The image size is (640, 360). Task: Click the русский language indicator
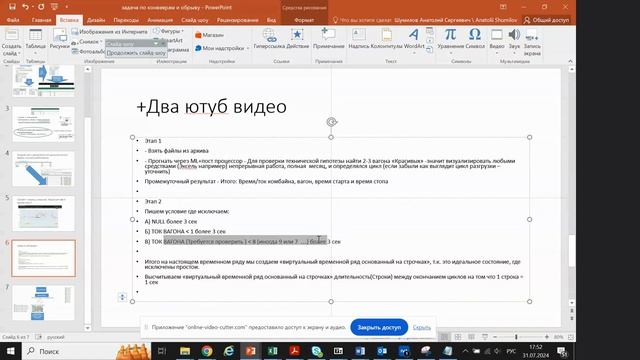coord(56,337)
